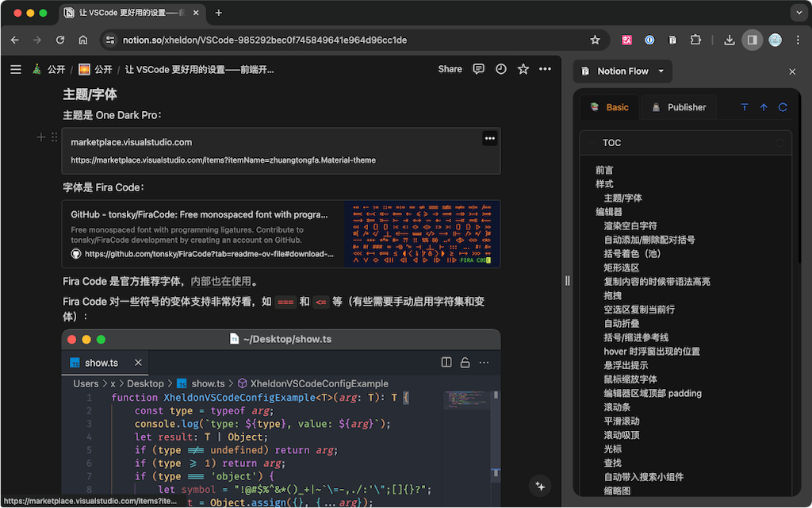Close the VSCode settings browser tab

[x=196, y=13]
